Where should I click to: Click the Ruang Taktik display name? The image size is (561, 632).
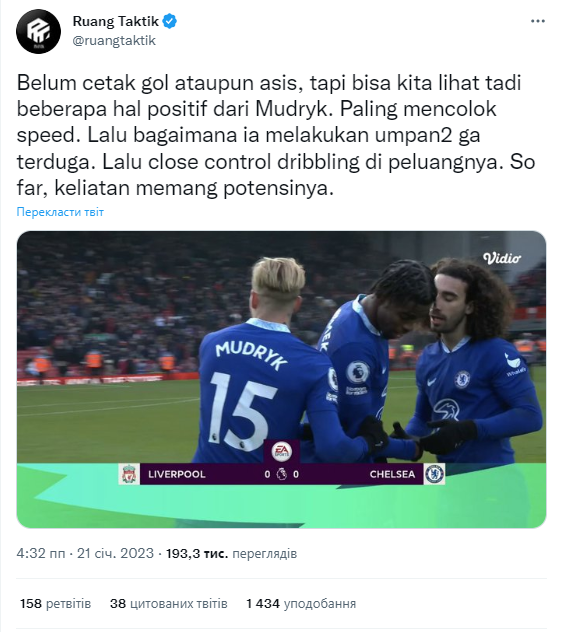[x=116, y=21]
